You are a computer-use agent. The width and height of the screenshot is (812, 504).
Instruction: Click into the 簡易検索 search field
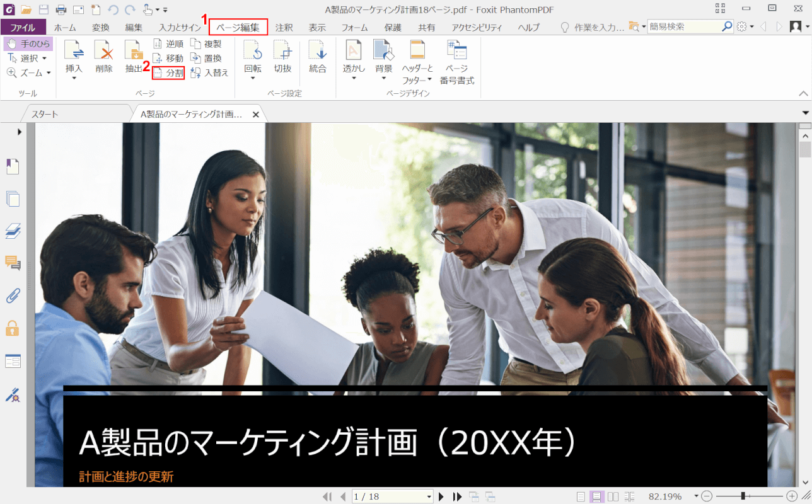tap(684, 27)
